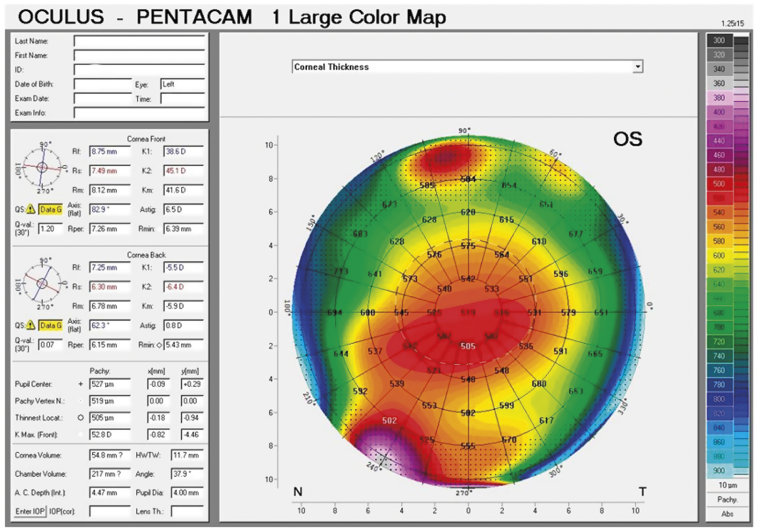
Task: Click the diamond marker beside Cornea Back Rmin
Action: 159,345
